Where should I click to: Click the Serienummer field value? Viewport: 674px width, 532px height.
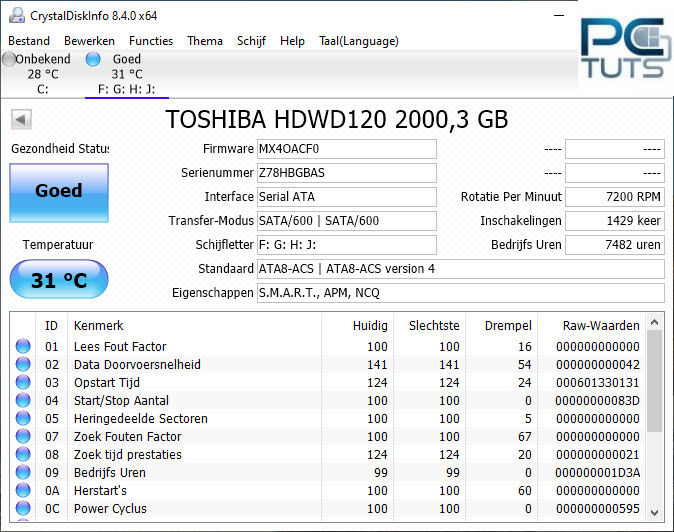click(x=346, y=173)
